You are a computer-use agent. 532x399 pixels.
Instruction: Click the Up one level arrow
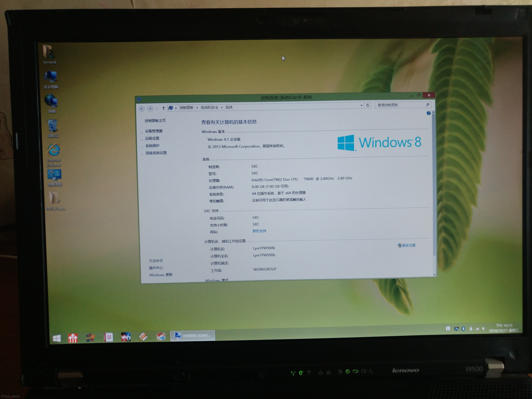[x=163, y=108]
